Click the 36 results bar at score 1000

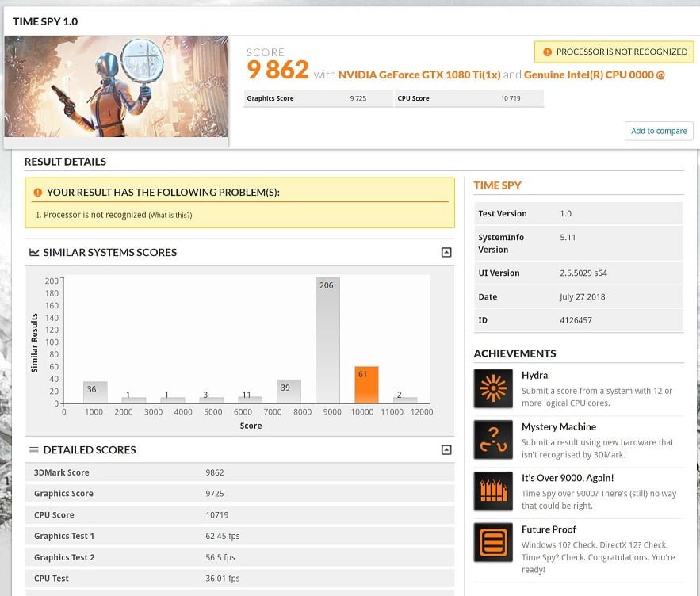[95, 392]
